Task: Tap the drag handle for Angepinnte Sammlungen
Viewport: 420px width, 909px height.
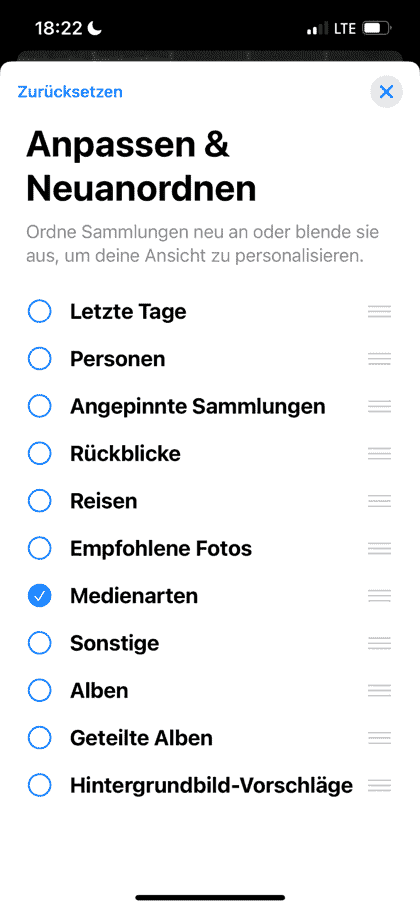Action: point(379,407)
